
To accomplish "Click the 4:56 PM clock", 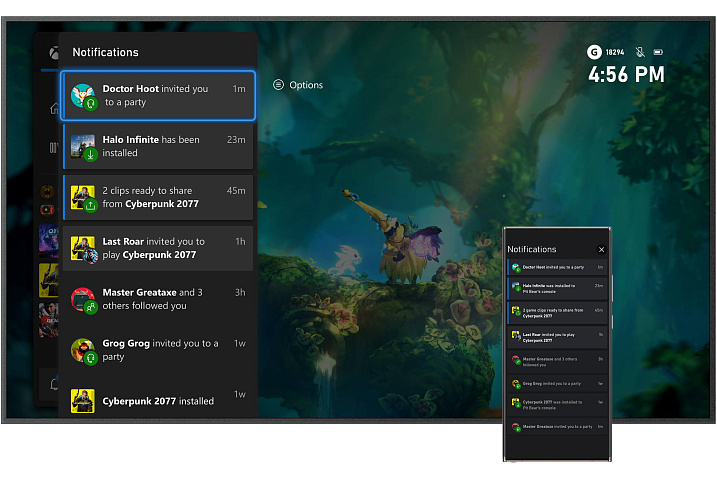I will [x=626, y=75].
